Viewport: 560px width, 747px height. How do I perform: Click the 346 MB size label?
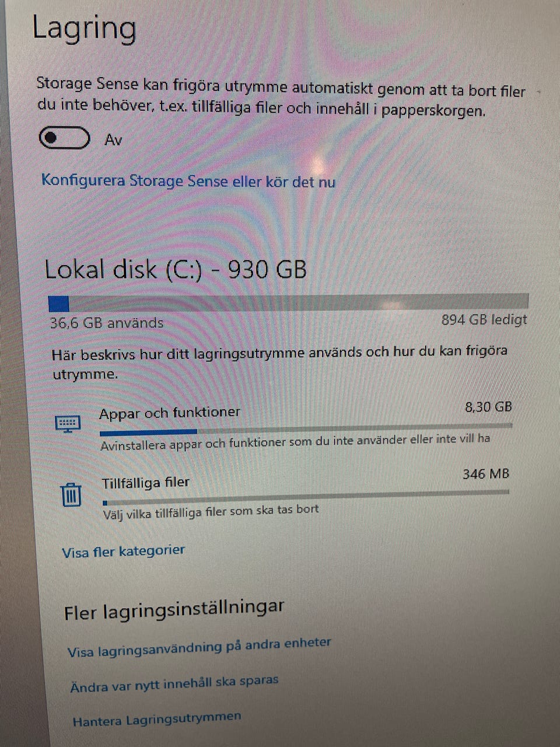[486, 474]
